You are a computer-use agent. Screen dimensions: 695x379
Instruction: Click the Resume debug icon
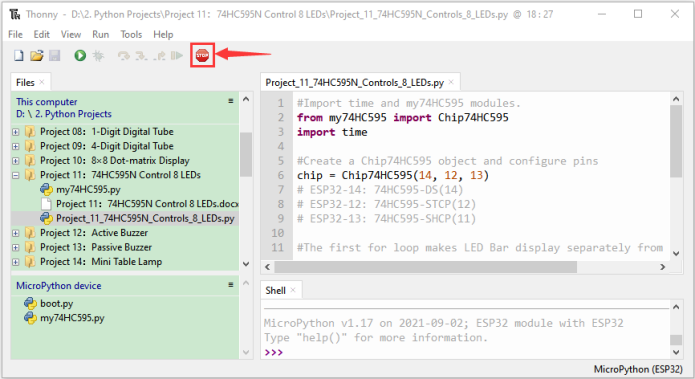click(177, 55)
